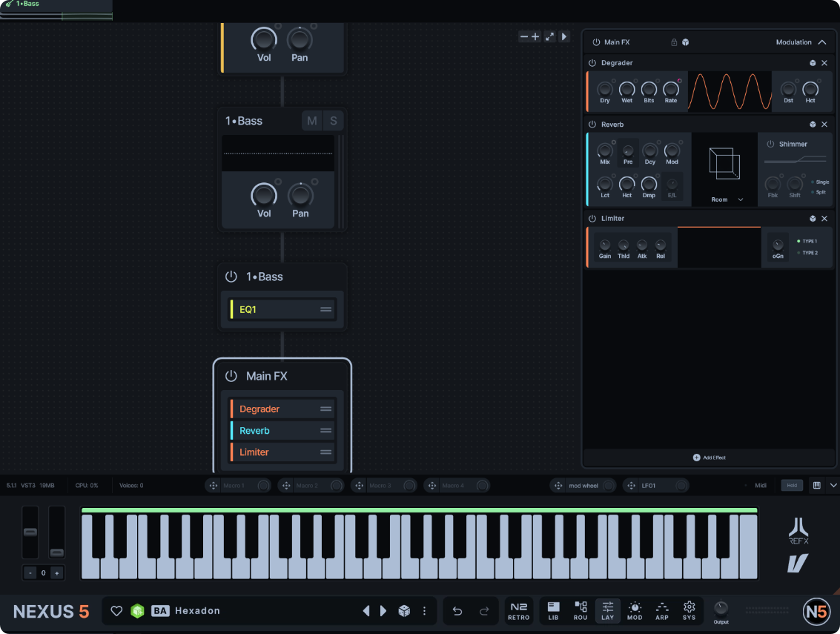
Task: Remove the Reverb effect with X
Action: point(824,125)
